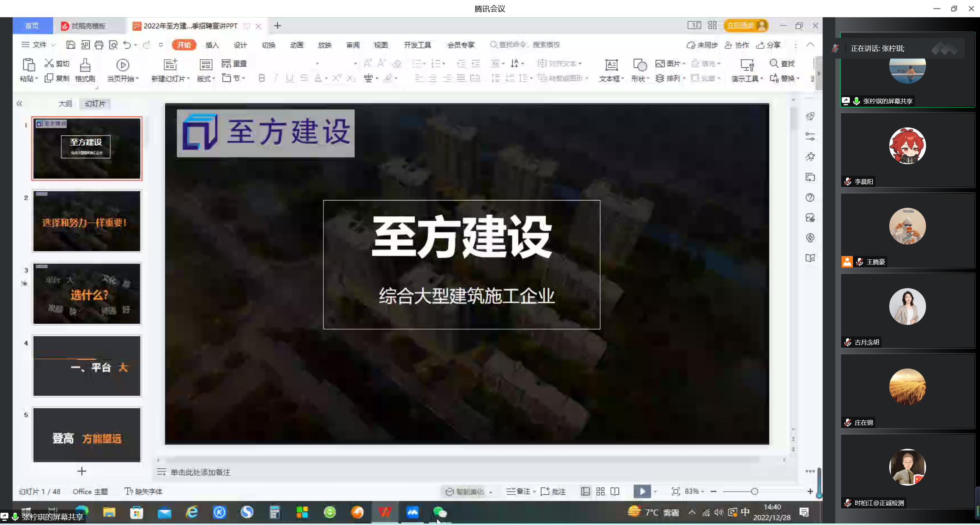Toggle Bold formatting
Screen dimensions: 980x525
point(262,78)
